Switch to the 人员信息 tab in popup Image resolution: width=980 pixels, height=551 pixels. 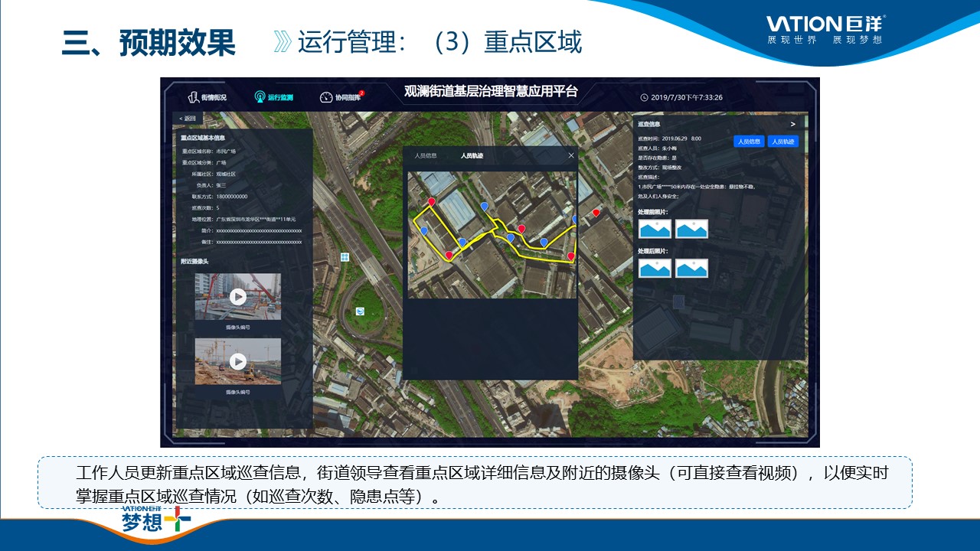426,155
